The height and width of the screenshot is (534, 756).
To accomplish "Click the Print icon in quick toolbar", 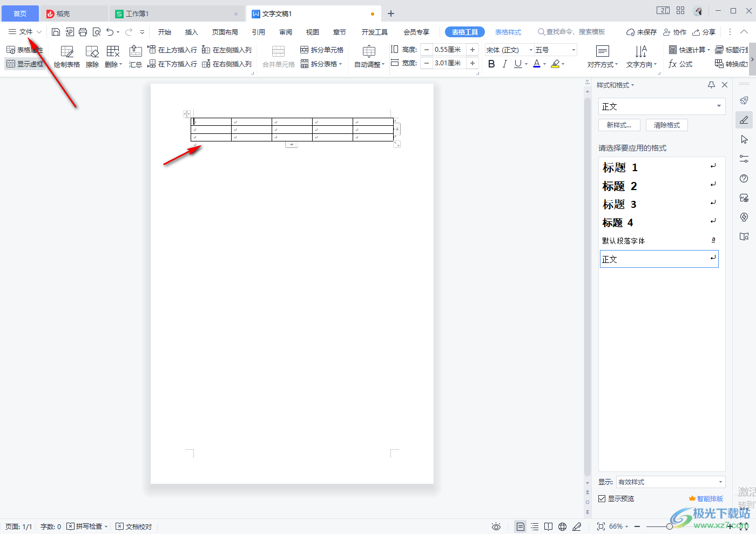I will [83, 32].
